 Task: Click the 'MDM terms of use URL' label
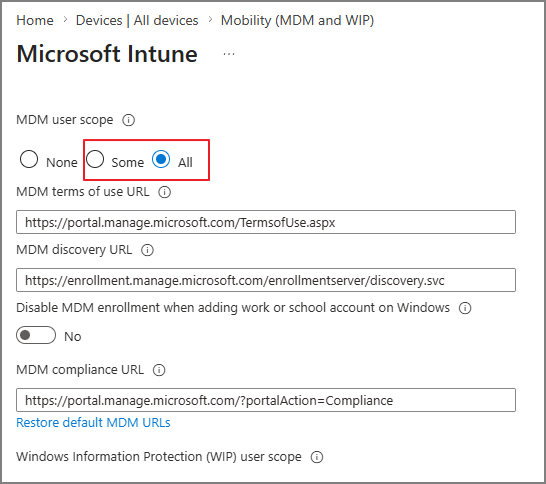(83, 192)
